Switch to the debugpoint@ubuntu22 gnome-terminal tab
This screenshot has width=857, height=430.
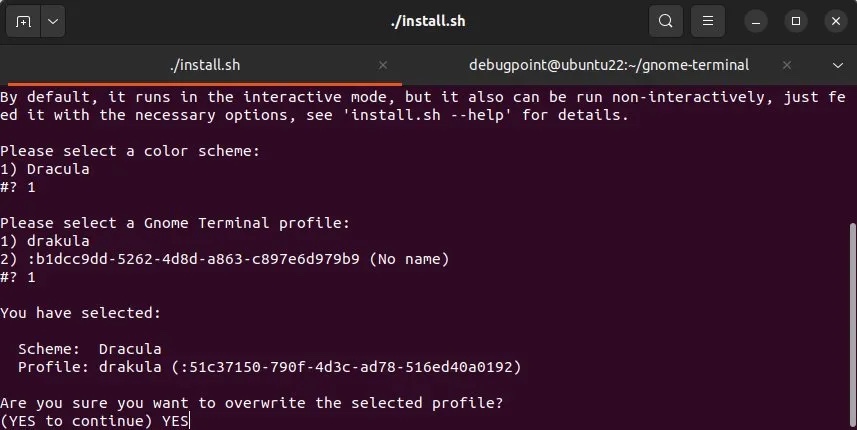click(x=608, y=65)
